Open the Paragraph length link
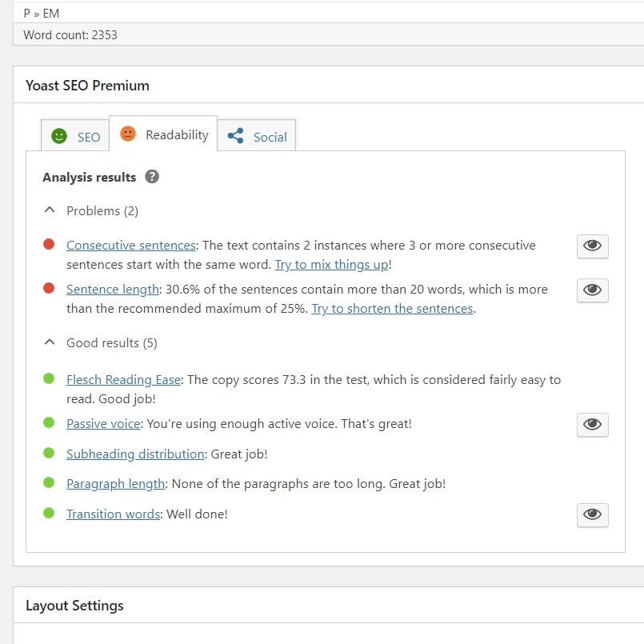 pyautogui.click(x=116, y=484)
